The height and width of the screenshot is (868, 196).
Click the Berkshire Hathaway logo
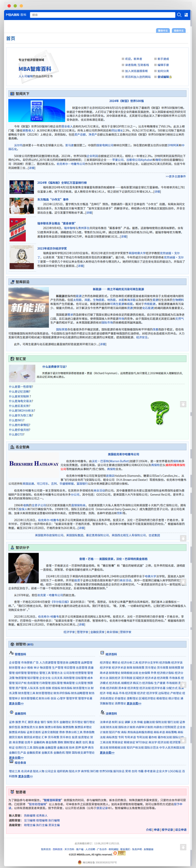click(34, 464)
